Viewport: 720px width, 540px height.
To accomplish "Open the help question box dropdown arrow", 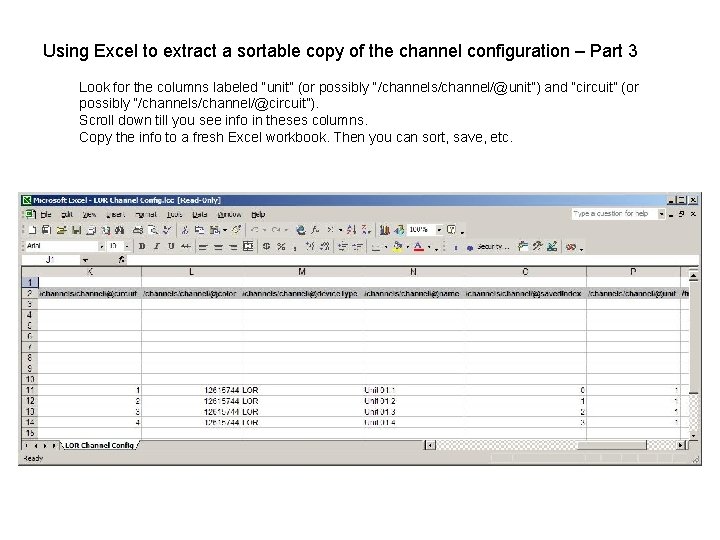I will 661,214.
